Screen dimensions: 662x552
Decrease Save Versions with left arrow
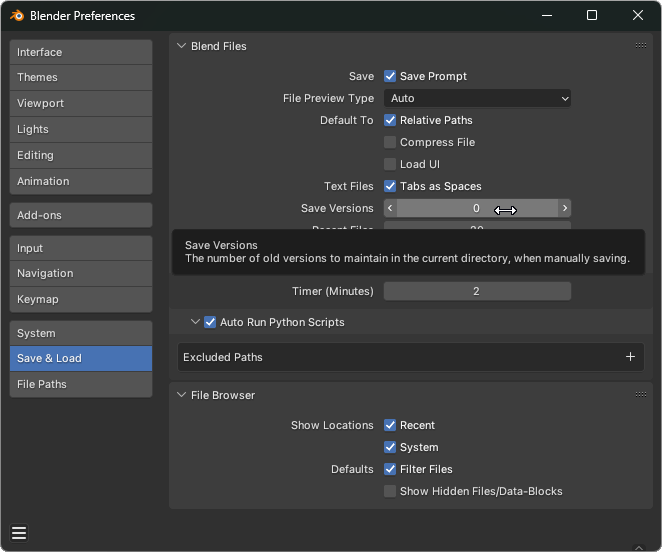point(390,208)
